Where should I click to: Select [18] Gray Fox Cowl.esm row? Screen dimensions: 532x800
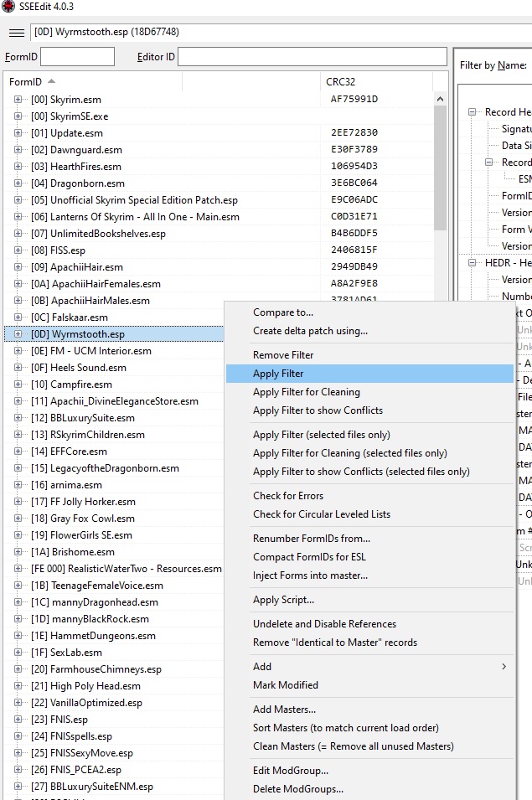pyautogui.click(x=83, y=519)
